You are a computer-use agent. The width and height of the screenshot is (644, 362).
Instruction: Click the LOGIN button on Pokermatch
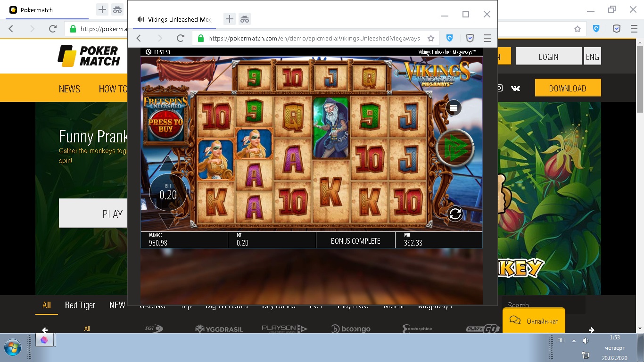tap(548, 57)
